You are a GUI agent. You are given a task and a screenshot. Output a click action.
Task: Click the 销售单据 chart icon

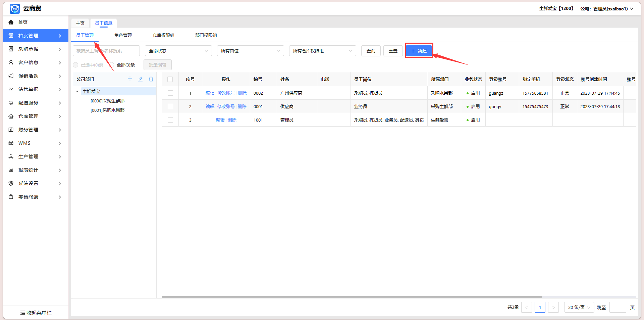pyautogui.click(x=11, y=89)
